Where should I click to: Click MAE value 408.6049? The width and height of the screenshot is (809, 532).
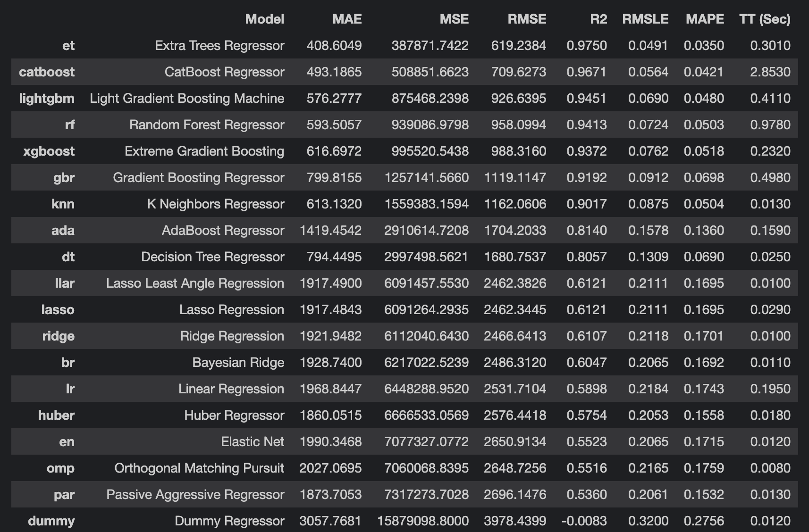(334, 45)
